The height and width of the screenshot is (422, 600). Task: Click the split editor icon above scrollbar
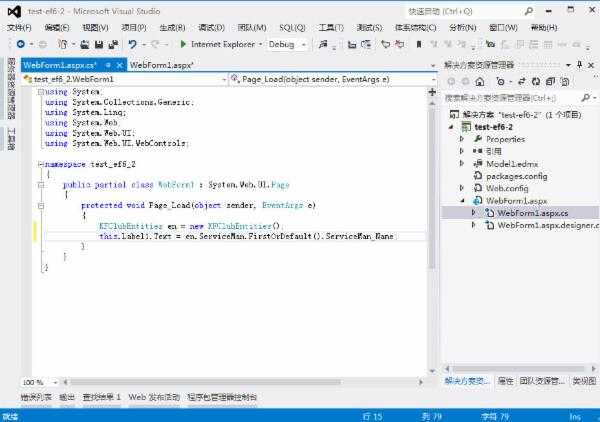coord(432,92)
